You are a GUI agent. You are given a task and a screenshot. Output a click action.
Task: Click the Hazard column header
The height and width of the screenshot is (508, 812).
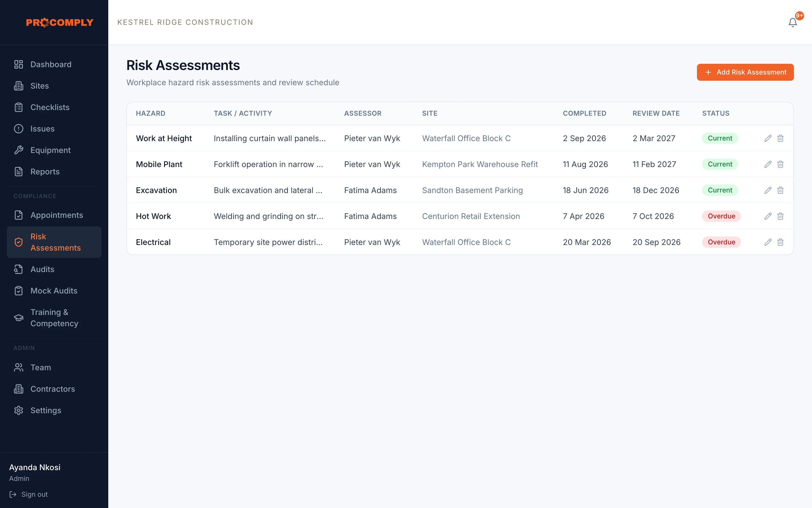151,113
